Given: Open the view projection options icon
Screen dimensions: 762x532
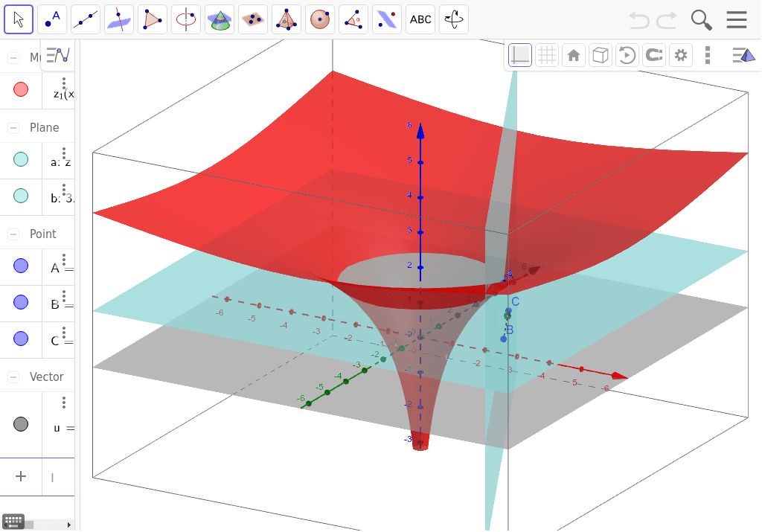Looking at the screenshot, I should (743, 55).
